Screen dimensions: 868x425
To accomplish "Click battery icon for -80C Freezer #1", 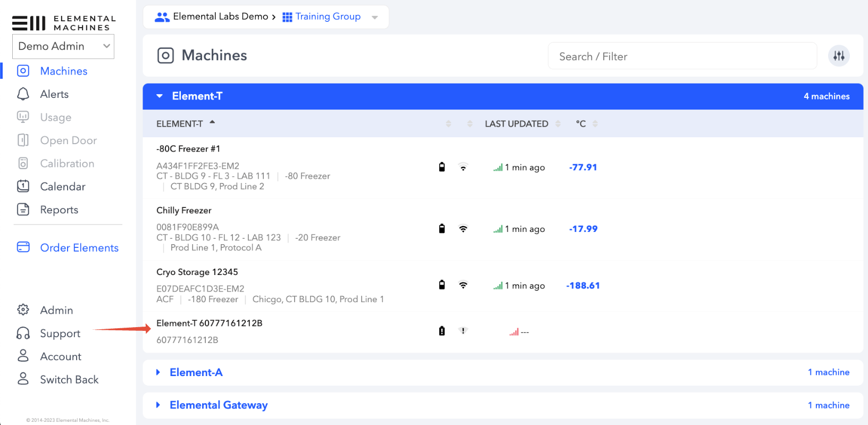I will pos(441,167).
